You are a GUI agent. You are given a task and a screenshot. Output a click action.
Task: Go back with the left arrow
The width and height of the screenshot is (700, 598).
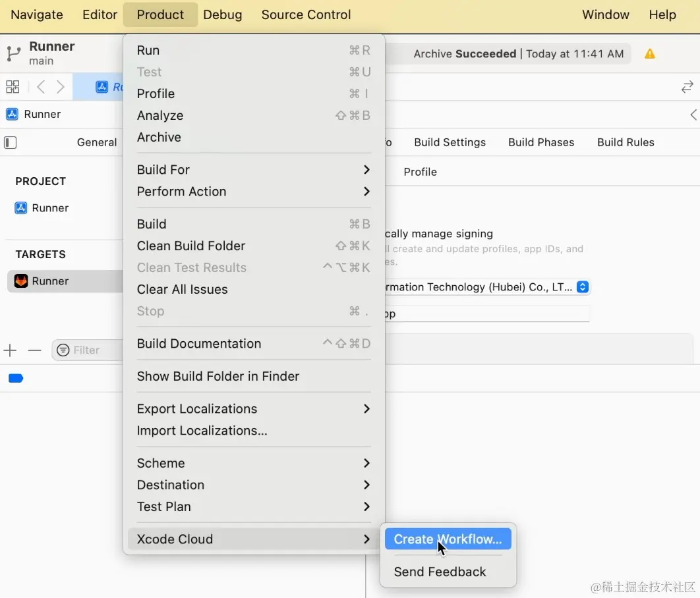[x=41, y=86]
